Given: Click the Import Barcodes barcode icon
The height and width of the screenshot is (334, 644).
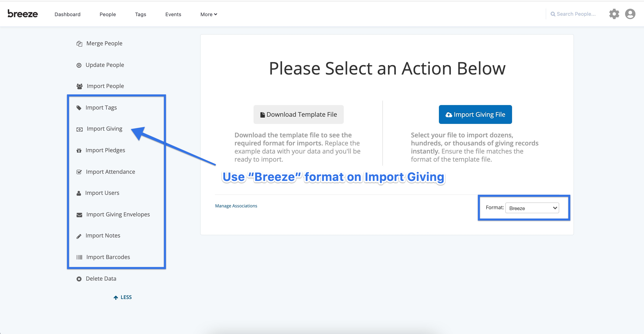Looking at the screenshot, I should point(79,257).
